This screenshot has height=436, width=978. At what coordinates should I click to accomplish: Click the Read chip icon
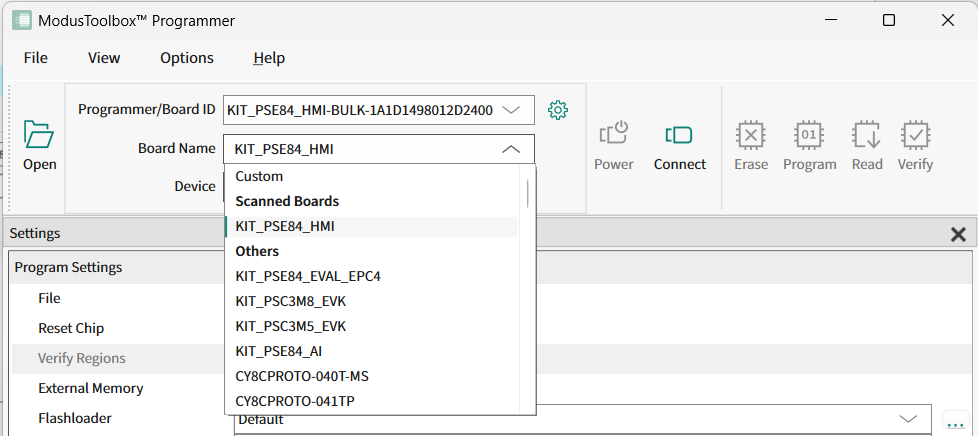pos(867,134)
